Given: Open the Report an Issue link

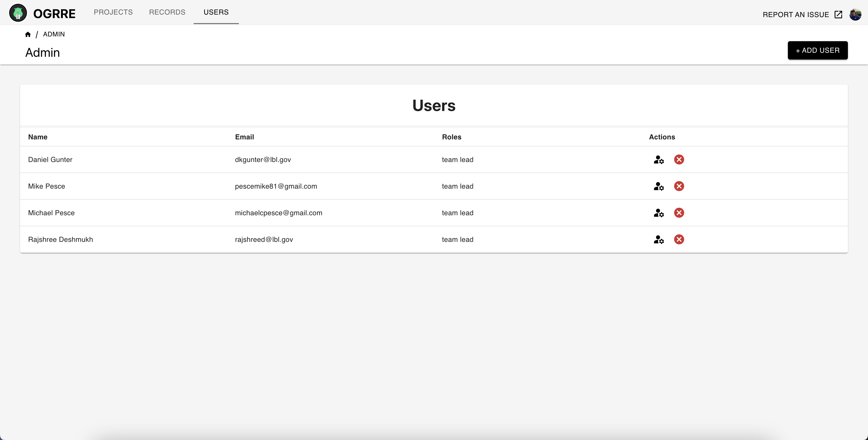Looking at the screenshot, I should pos(796,15).
